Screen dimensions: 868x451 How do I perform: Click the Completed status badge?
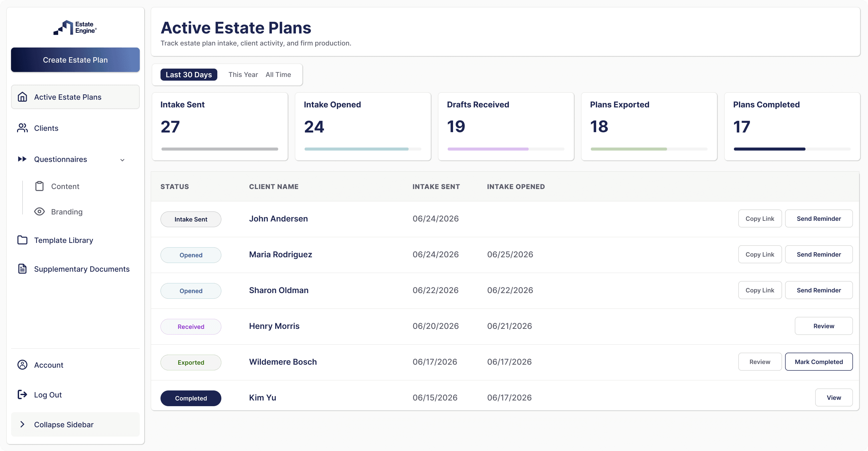(x=191, y=398)
